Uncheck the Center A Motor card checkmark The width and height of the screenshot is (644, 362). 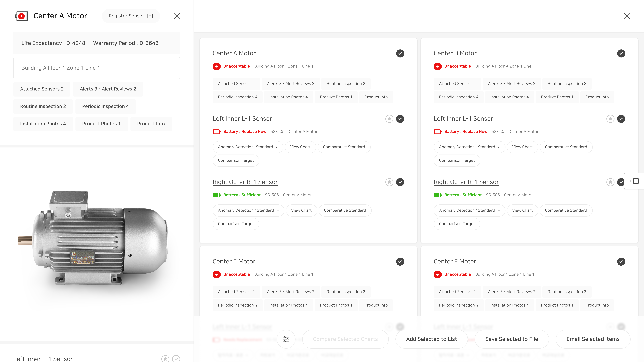pyautogui.click(x=400, y=53)
